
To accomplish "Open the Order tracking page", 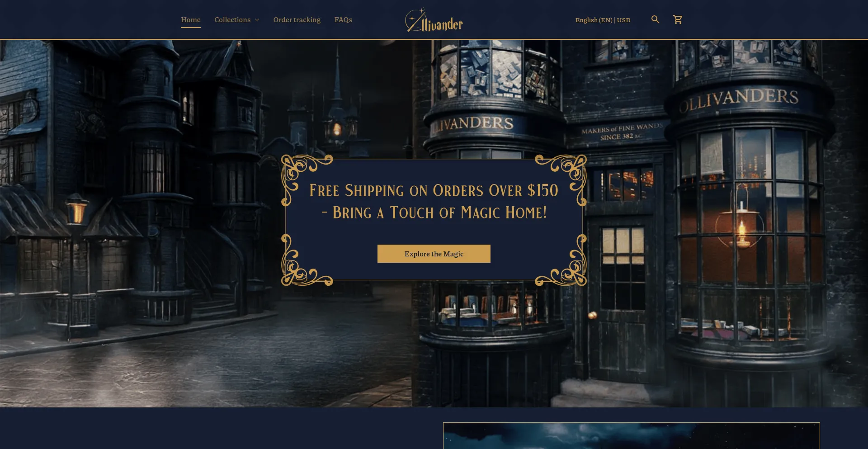I will pyautogui.click(x=297, y=20).
